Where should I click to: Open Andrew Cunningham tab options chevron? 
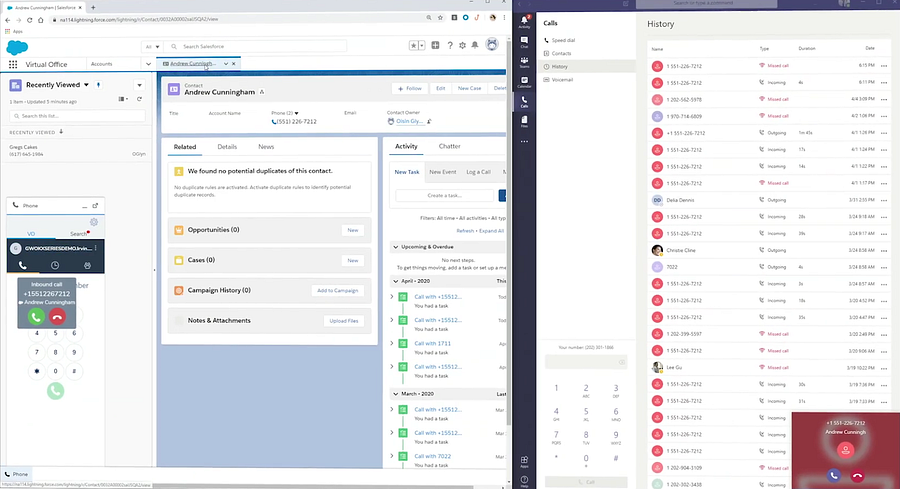pyautogui.click(x=226, y=64)
